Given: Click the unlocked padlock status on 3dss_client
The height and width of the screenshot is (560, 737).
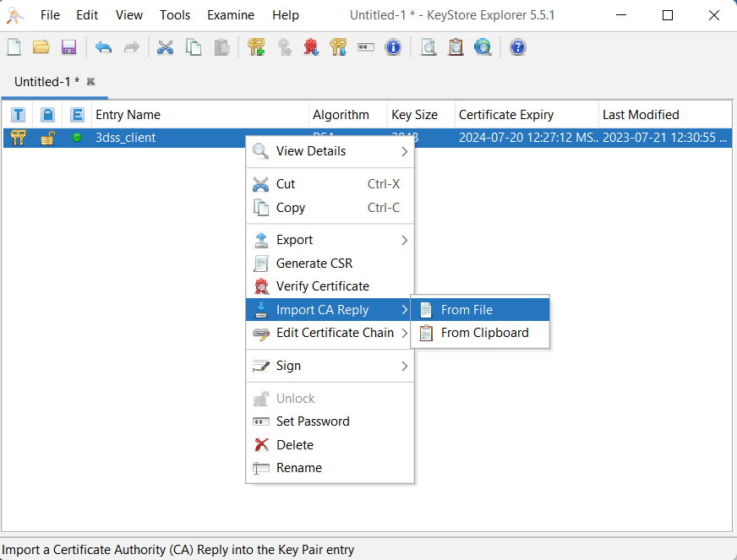Looking at the screenshot, I should [47, 139].
